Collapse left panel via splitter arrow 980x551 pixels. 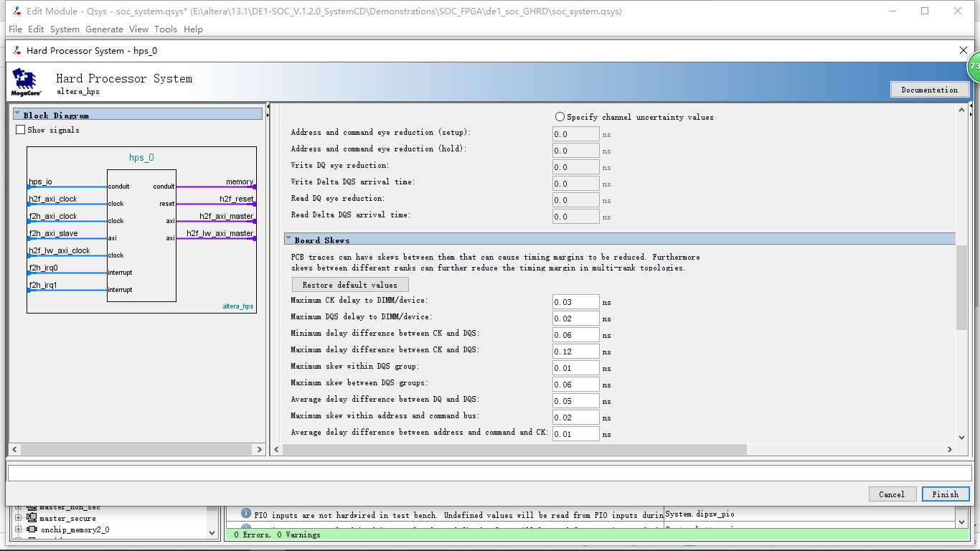268,108
